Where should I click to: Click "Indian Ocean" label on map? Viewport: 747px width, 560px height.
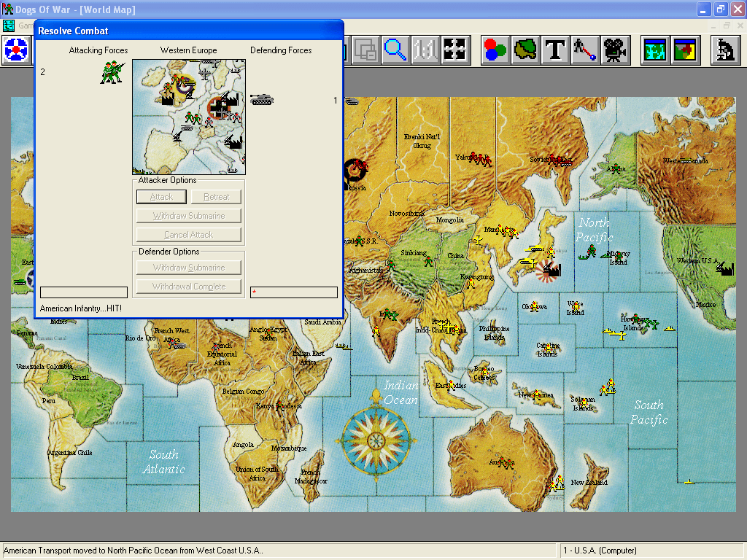click(401, 392)
